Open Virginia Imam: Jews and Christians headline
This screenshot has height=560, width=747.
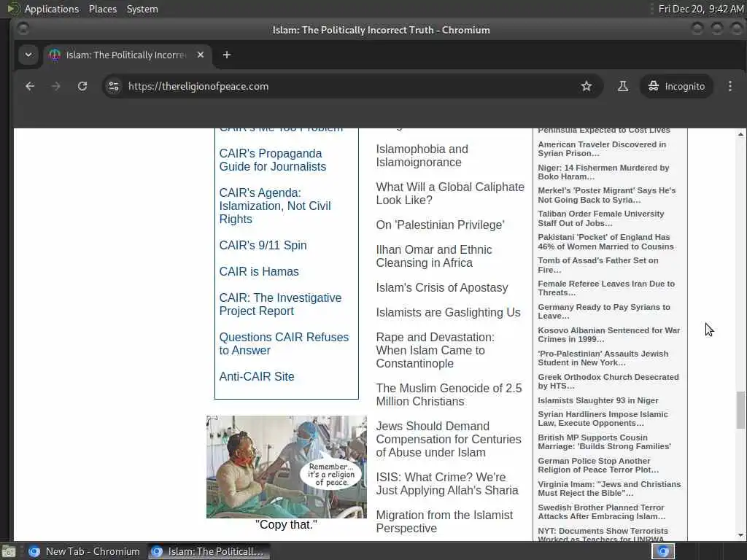click(x=609, y=489)
